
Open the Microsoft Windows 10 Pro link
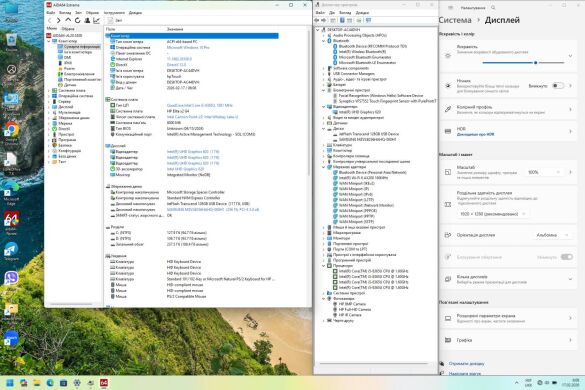(188, 47)
